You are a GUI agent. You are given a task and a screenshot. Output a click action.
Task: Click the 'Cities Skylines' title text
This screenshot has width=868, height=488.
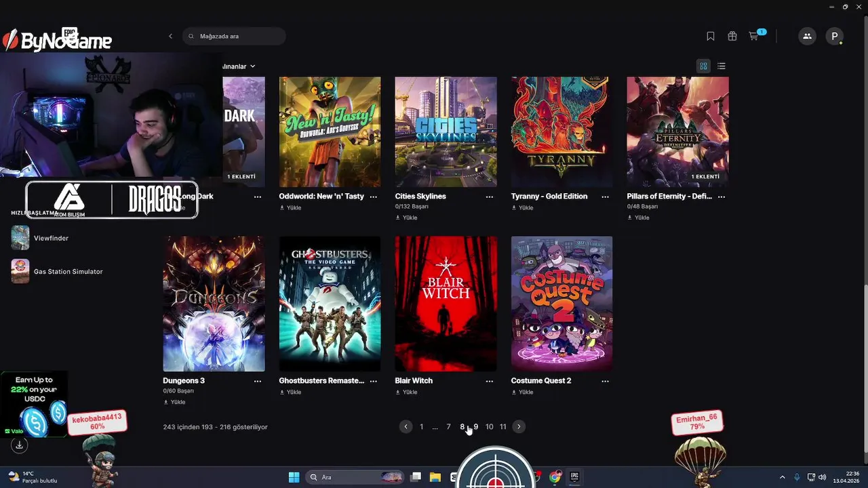click(x=420, y=197)
